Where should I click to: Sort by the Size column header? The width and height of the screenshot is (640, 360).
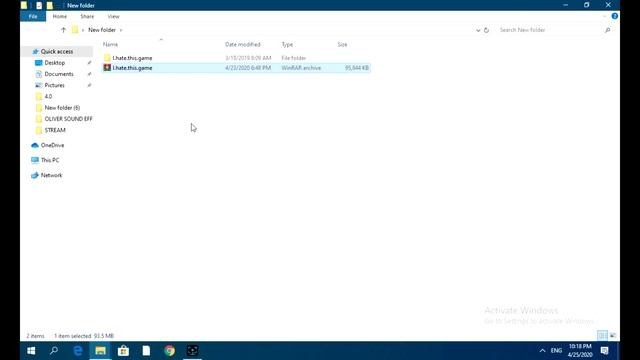pos(342,44)
